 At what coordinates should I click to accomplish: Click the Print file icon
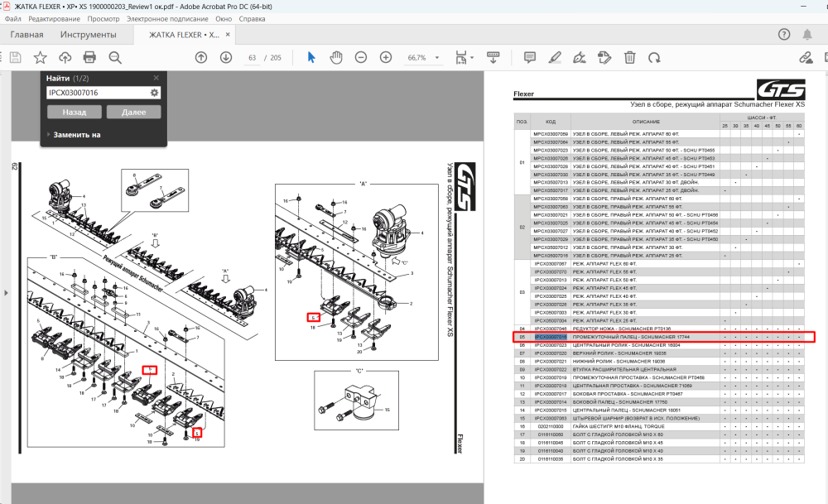89,58
